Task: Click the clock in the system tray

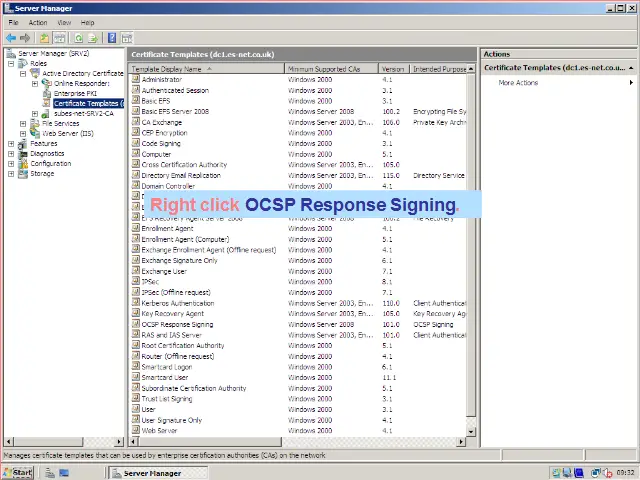Action: click(x=625, y=473)
